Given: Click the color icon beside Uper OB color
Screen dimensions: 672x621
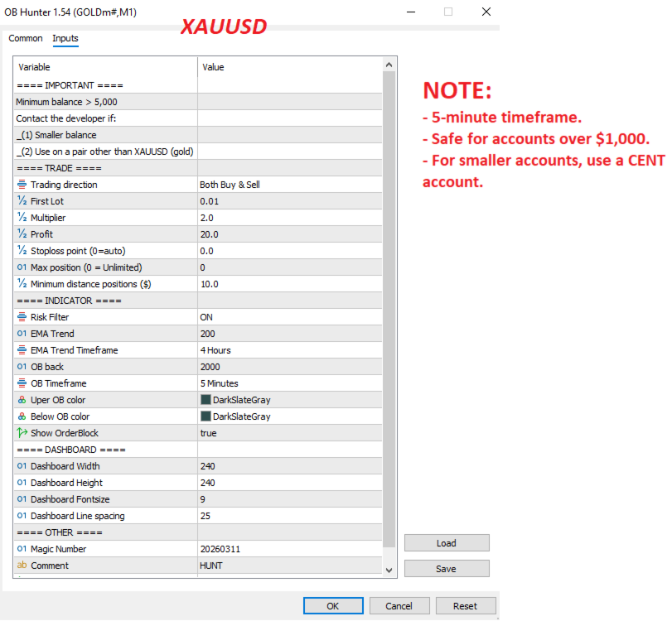Looking at the screenshot, I should coord(22,400).
